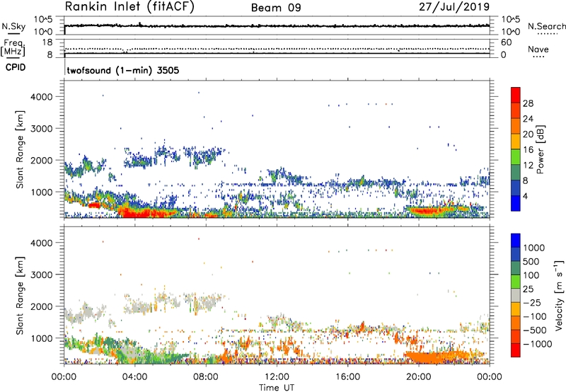Click the 'Velocity [m s-1]' colorbar title

(x=559, y=295)
